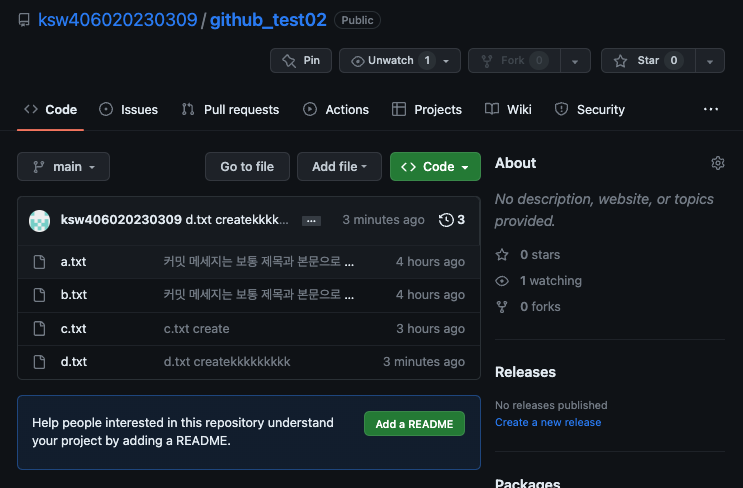Click the disabled Fork button
Screen dimensions: 743x488
click(514, 60)
